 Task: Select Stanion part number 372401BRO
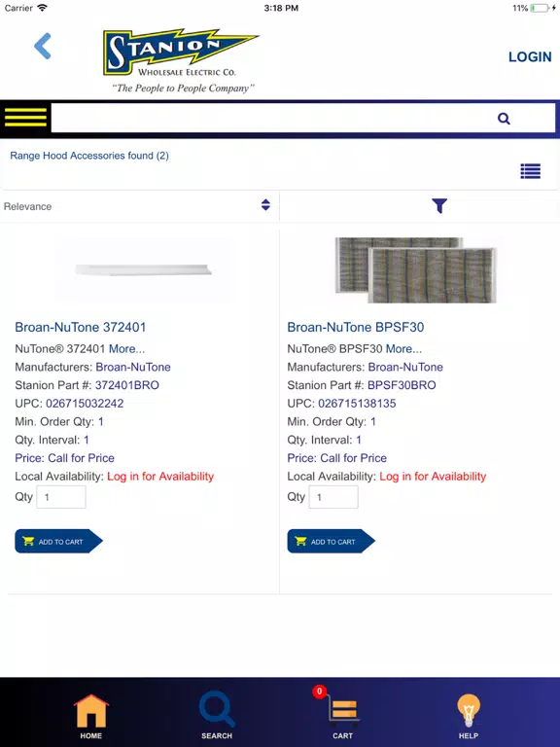pyautogui.click(x=126, y=385)
